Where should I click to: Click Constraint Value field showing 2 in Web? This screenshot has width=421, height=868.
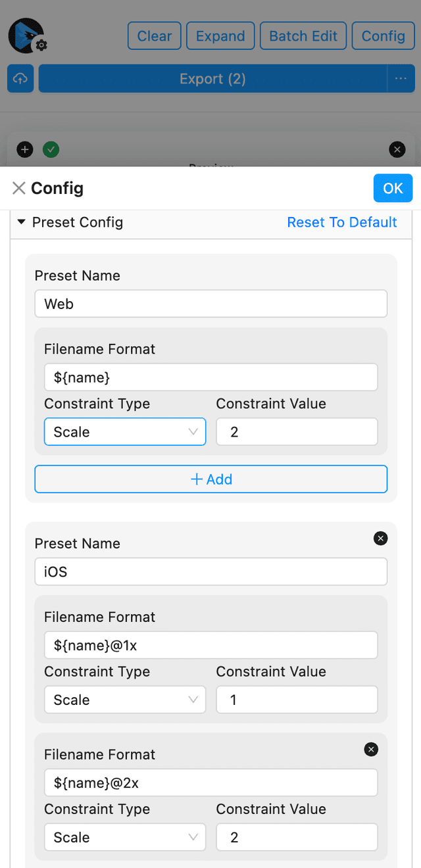tap(297, 432)
